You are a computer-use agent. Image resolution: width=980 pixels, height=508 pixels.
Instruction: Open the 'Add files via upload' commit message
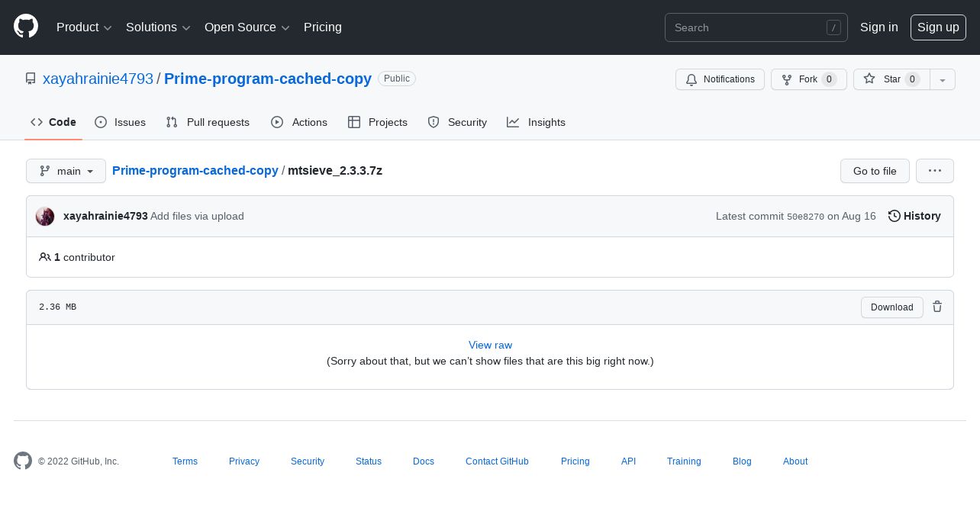(x=197, y=216)
